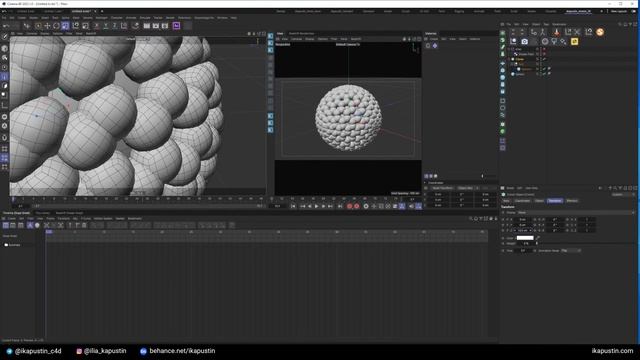The image size is (640, 360).
Task: Expand Null object in Object Manager tree
Action: click(512, 64)
